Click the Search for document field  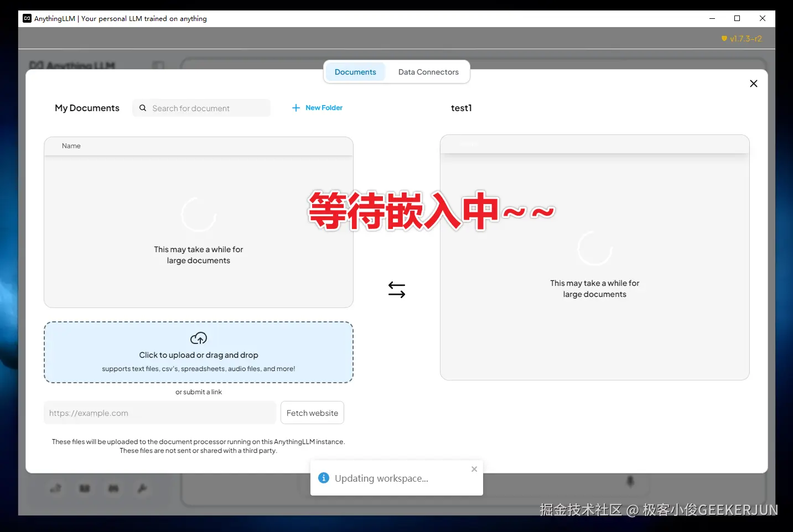[201, 108]
